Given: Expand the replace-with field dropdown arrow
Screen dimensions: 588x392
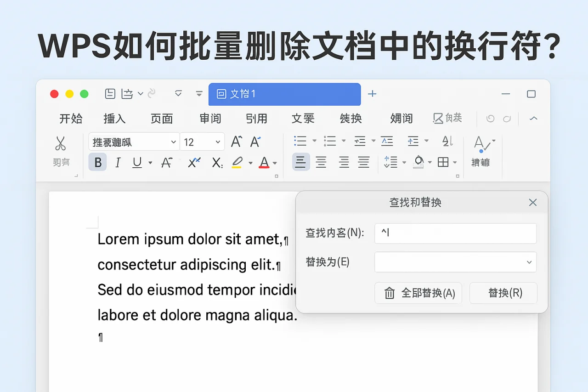Looking at the screenshot, I should coord(529,262).
